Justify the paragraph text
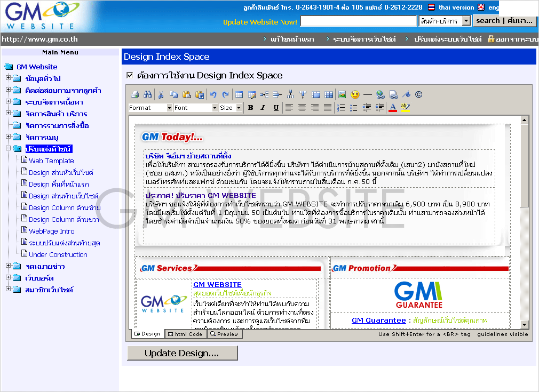This screenshot has height=392, width=539. point(328,108)
